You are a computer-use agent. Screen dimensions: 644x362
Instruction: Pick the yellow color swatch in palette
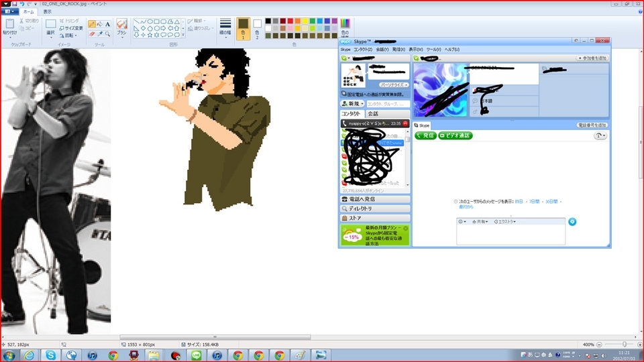click(x=305, y=21)
